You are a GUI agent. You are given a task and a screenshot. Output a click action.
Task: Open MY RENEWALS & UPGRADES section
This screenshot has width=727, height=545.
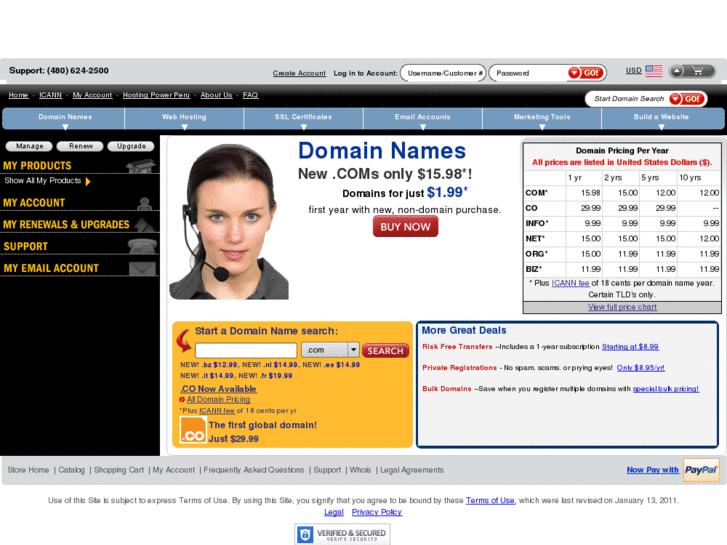pyautogui.click(x=66, y=224)
